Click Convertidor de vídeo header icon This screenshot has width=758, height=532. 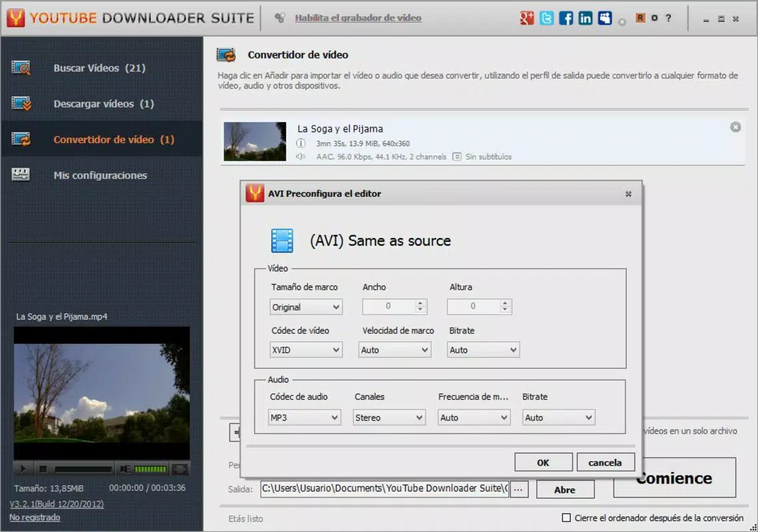[x=226, y=55]
